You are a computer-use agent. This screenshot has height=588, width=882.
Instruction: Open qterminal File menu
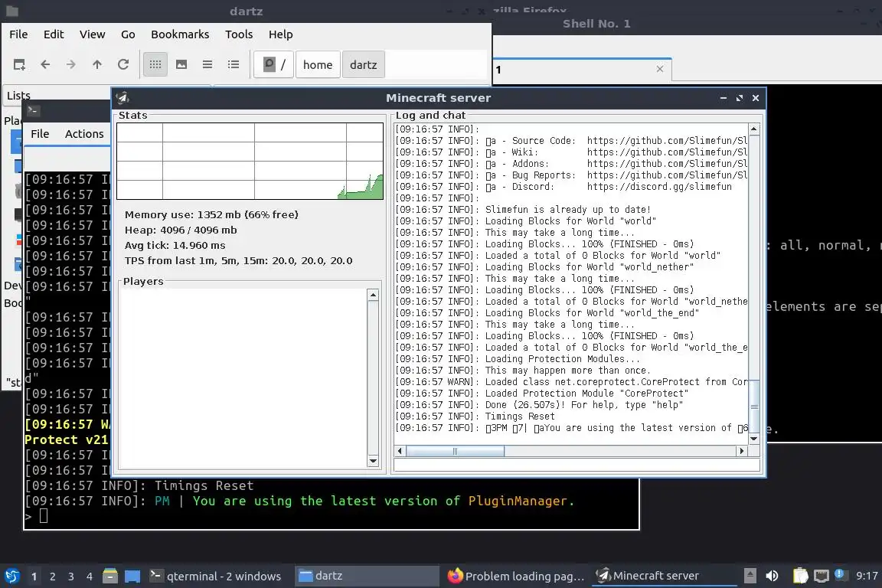click(40, 134)
